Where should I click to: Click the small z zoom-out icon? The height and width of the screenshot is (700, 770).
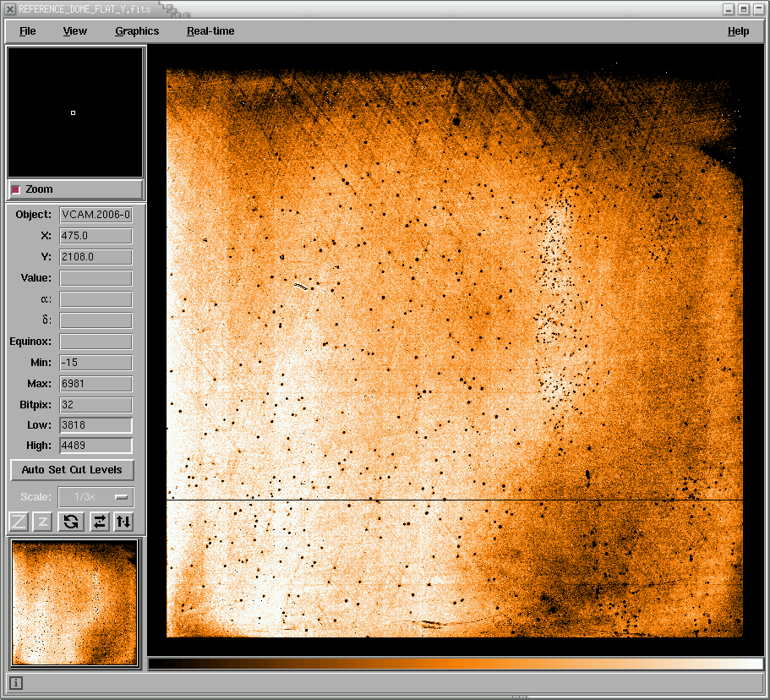(x=42, y=522)
